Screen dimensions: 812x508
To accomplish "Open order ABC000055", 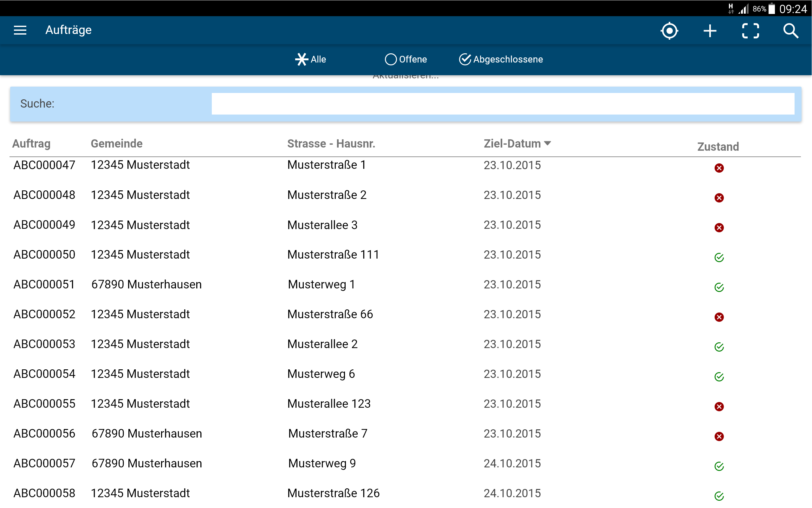I will pos(44,404).
